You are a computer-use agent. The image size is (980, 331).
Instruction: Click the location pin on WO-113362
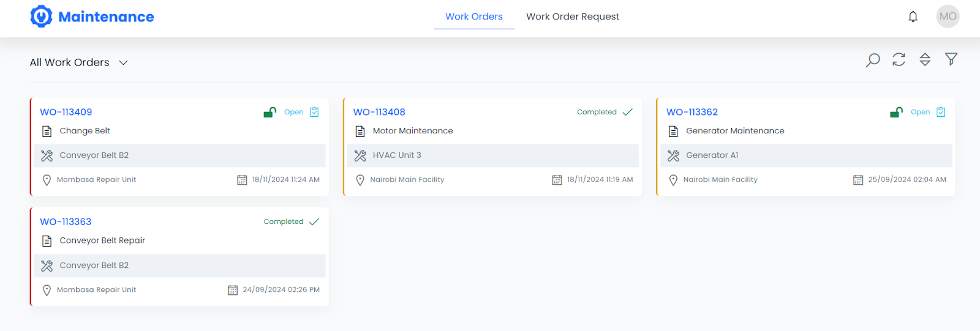[673, 180]
